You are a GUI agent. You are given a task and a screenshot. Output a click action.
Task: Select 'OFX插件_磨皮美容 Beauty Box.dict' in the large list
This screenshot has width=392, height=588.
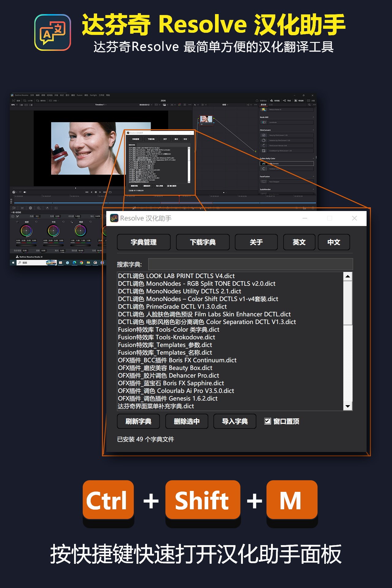(x=165, y=368)
